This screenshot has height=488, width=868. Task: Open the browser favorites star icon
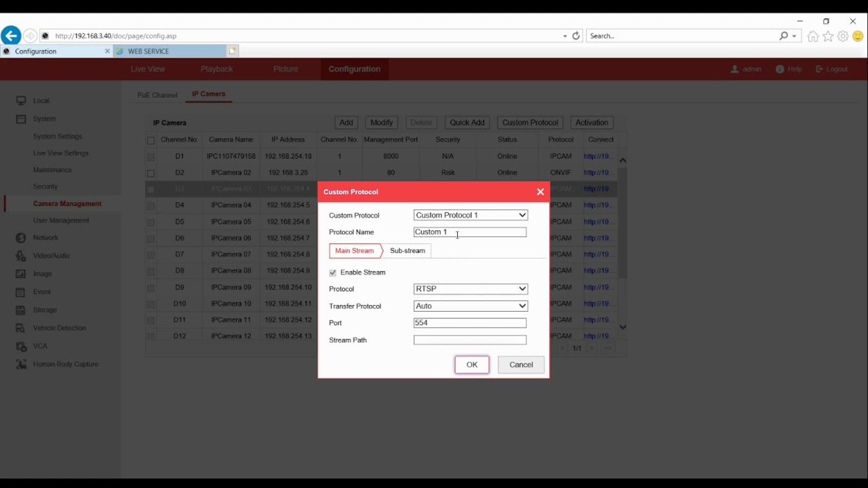[x=828, y=36]
